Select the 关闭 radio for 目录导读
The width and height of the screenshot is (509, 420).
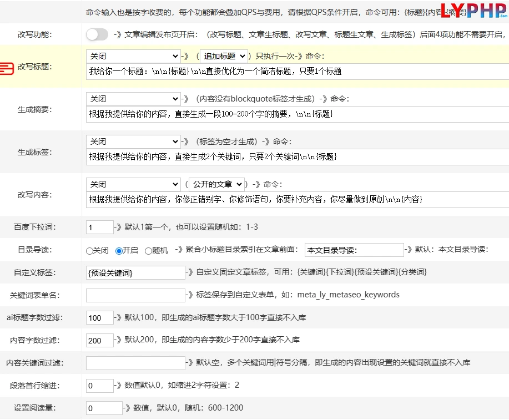89,251
